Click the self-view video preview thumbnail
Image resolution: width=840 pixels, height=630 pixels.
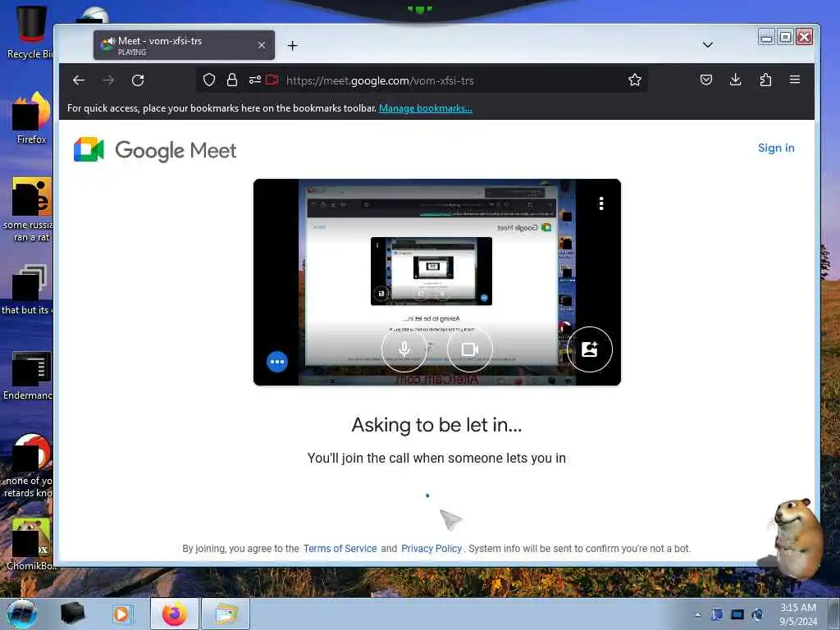437,282
